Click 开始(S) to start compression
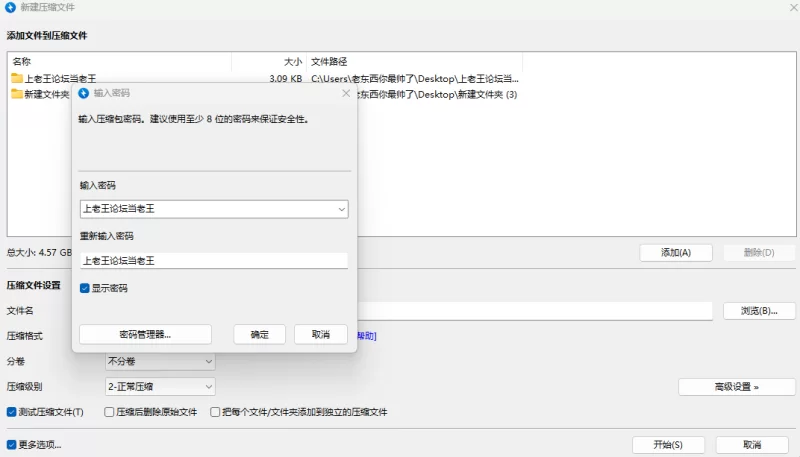 [x=668, y=445]
